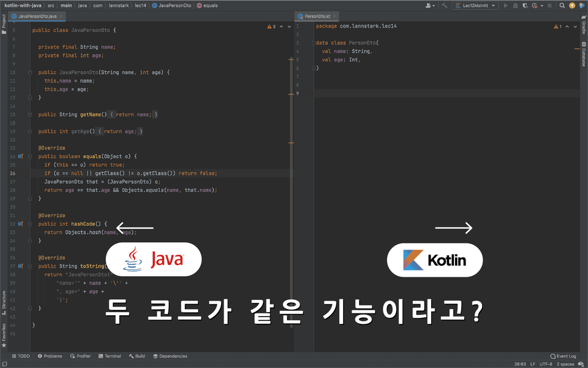
Task: Click the override gutter icon beside toString
Action: [21, 266]
